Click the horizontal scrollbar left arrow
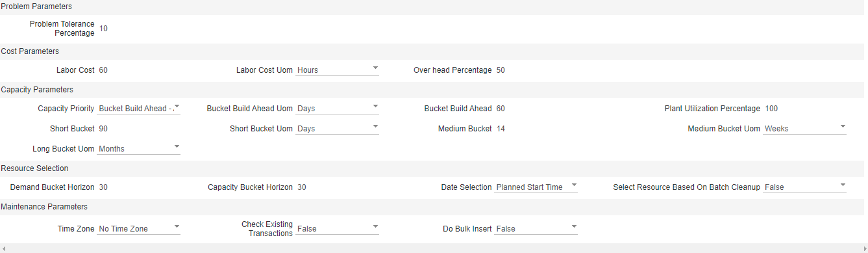This screenshot has height=253, width=868. point(4,248)
